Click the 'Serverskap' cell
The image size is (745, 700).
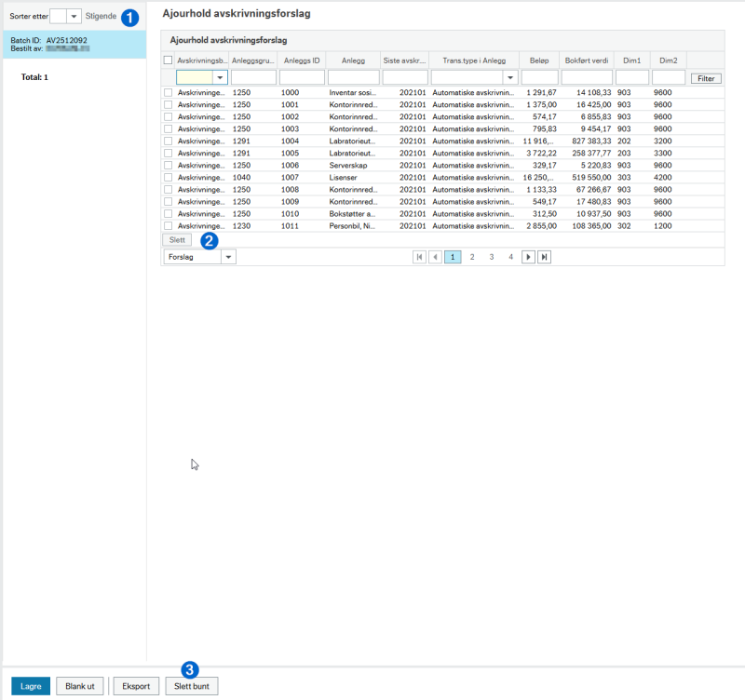[348, 165]
